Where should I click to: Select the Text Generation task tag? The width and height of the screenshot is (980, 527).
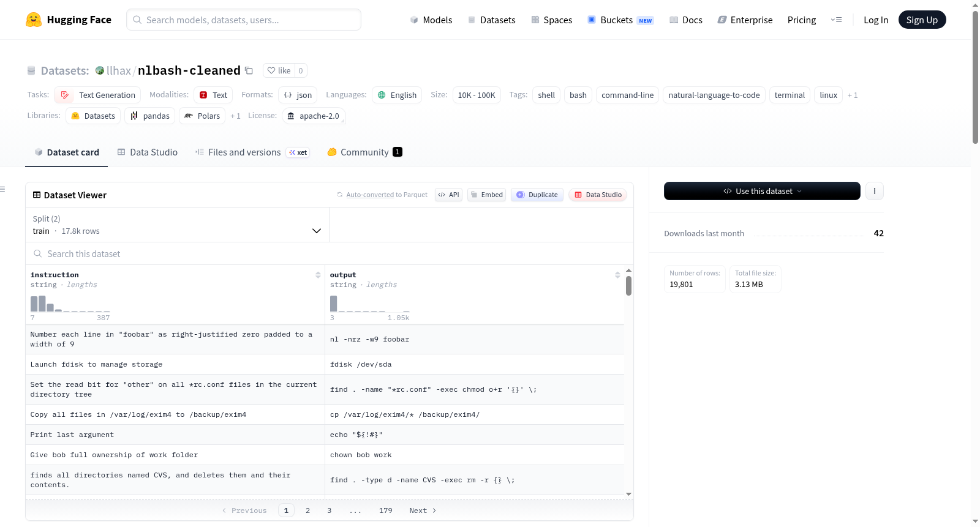click(97, 95)
